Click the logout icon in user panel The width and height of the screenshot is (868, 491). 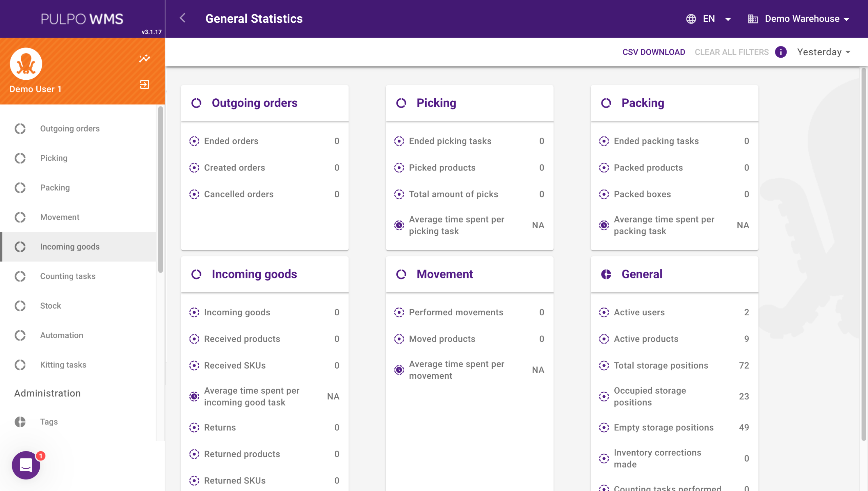tap(144, 84)
